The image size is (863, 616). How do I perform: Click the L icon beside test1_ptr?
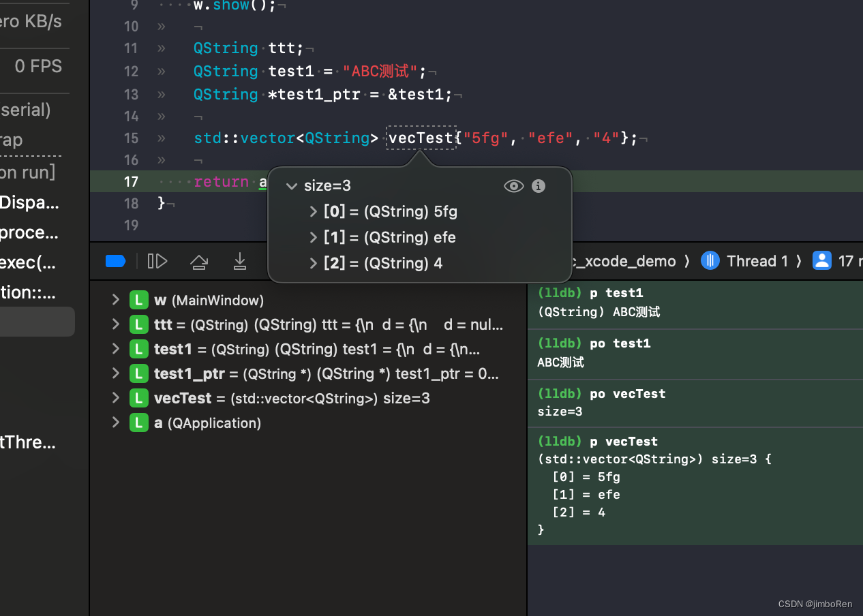coord(138,373)
